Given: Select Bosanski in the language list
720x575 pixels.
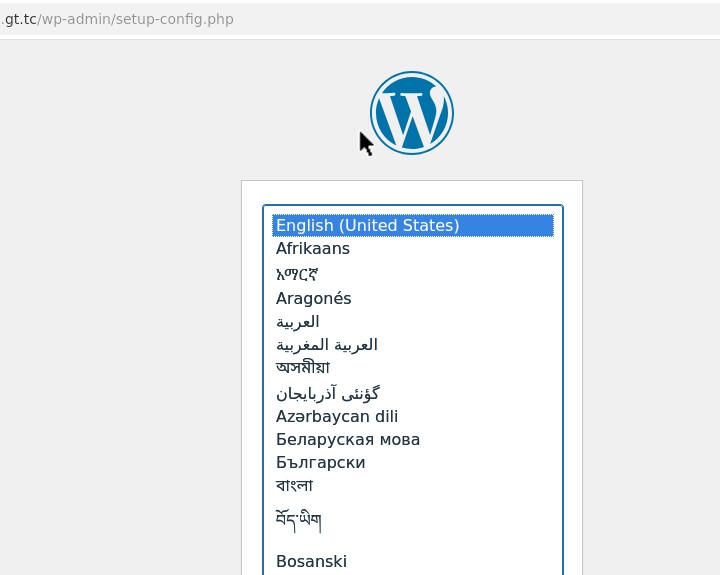Looking at the screenshot, I should click(312, 561).
